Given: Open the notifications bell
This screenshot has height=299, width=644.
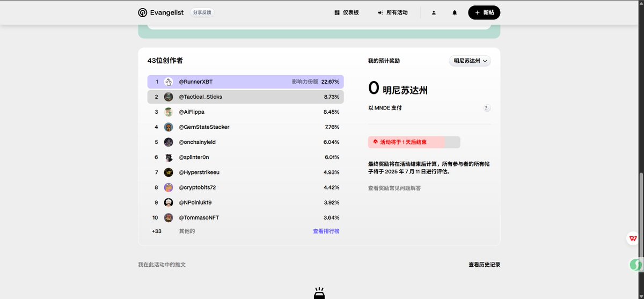Looking at the screenshot, I should coord(455,12).
